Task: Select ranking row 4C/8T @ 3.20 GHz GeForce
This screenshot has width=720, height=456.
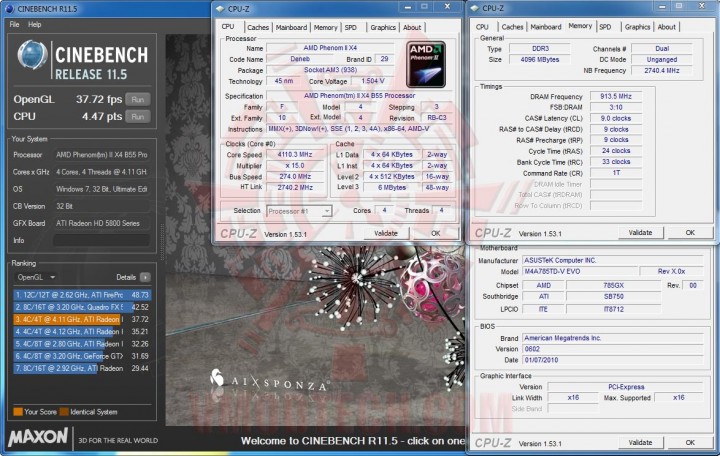Action: point(82,356)
